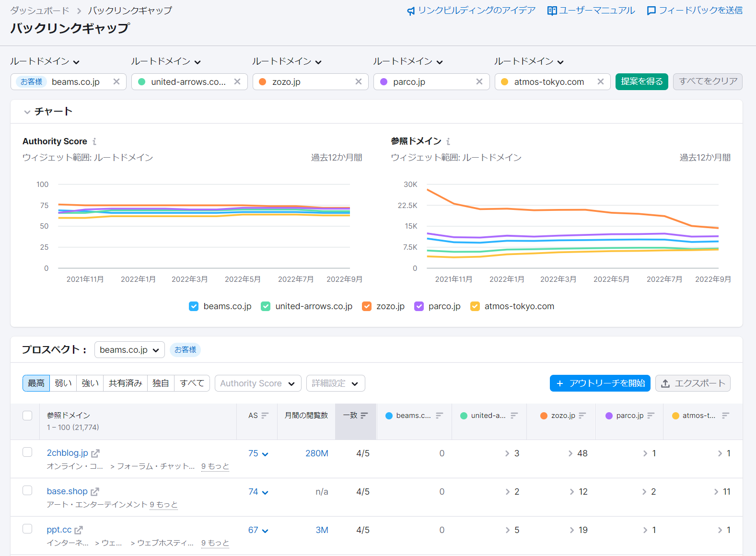The image size is (756, 556).
Task: Check the ppt.cc row checkbox
Action: [27, 529]
